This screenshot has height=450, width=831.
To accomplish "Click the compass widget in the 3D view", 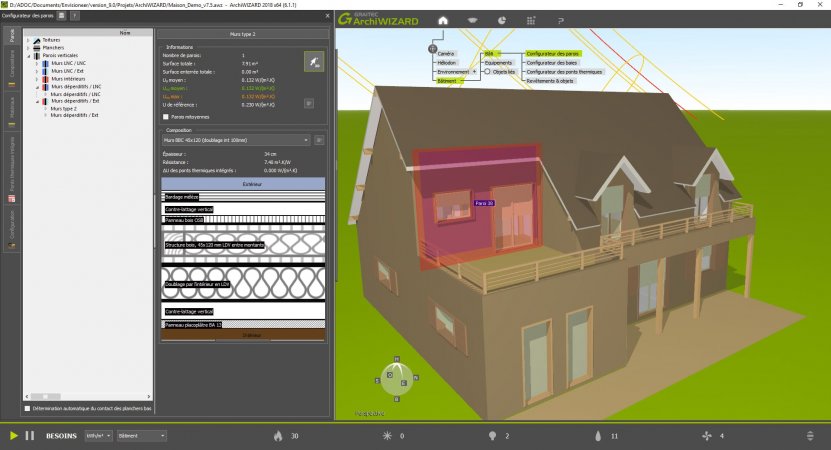I will [x=396, y=378].
